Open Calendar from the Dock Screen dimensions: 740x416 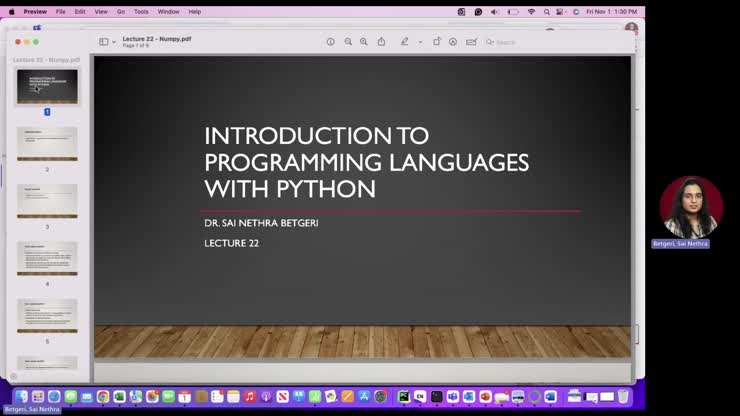(x=185, y=397)
